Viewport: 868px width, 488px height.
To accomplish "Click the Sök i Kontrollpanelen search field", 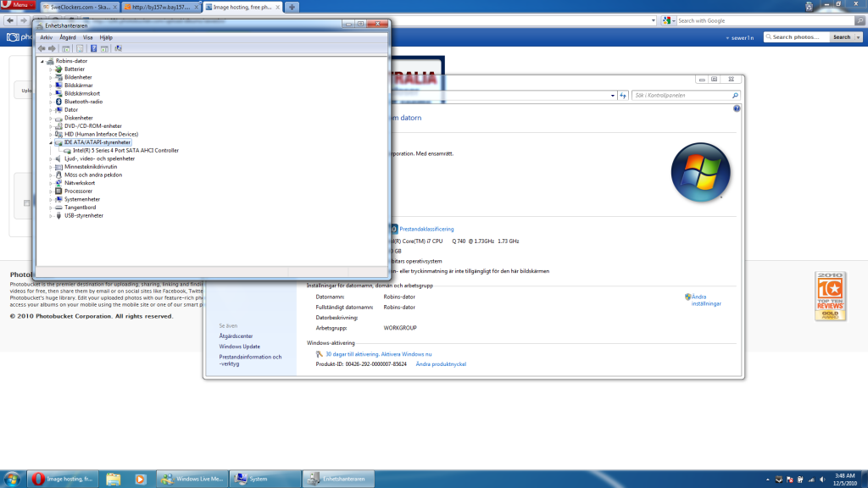I will coord(682,96).
